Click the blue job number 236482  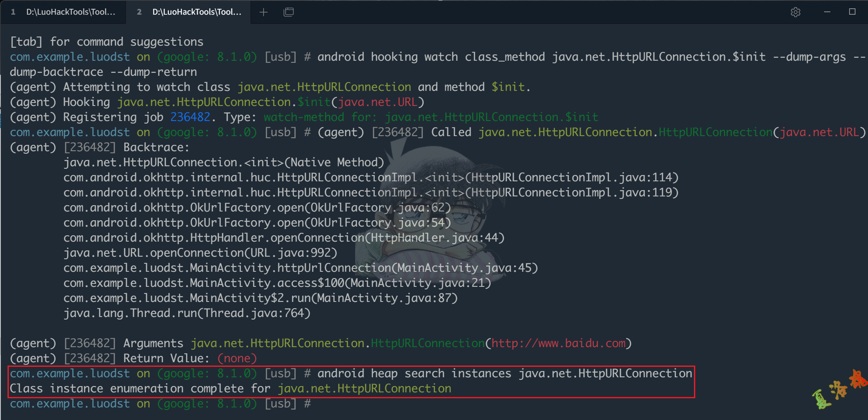190,117
